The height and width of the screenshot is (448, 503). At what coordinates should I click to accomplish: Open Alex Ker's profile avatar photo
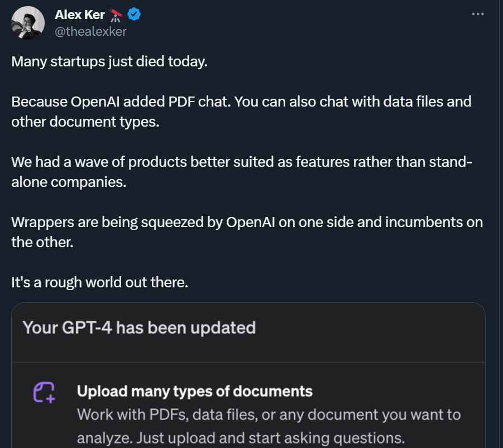pos(28,23)
